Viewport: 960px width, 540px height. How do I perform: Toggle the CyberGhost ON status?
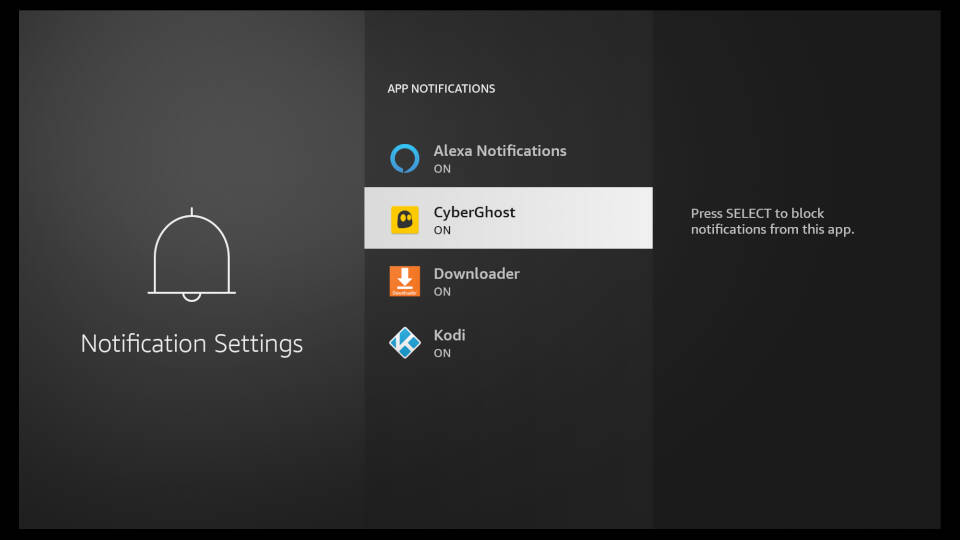click(x=442, y=230)
